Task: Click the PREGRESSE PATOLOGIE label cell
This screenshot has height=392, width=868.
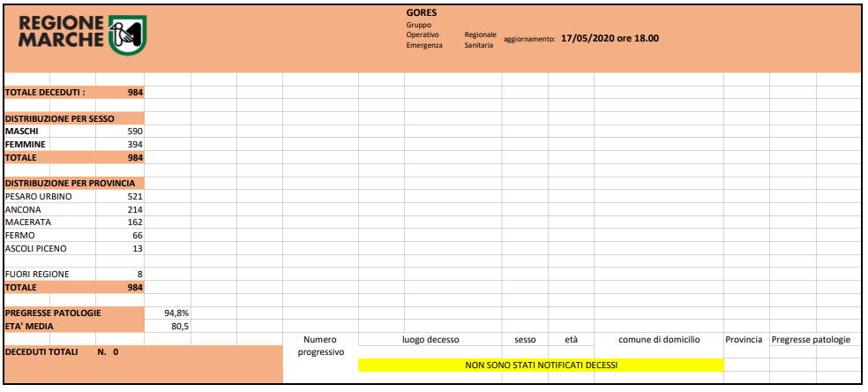Action: [x=74, y=313]
